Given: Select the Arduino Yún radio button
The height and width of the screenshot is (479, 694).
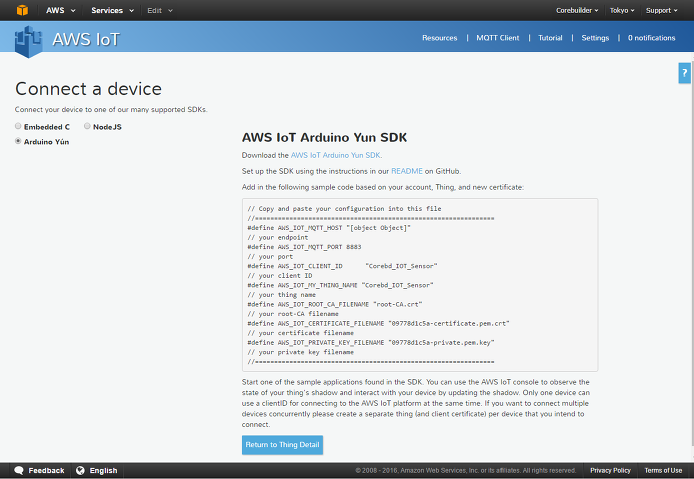Looking at the screenshot, I should (18, 141).
